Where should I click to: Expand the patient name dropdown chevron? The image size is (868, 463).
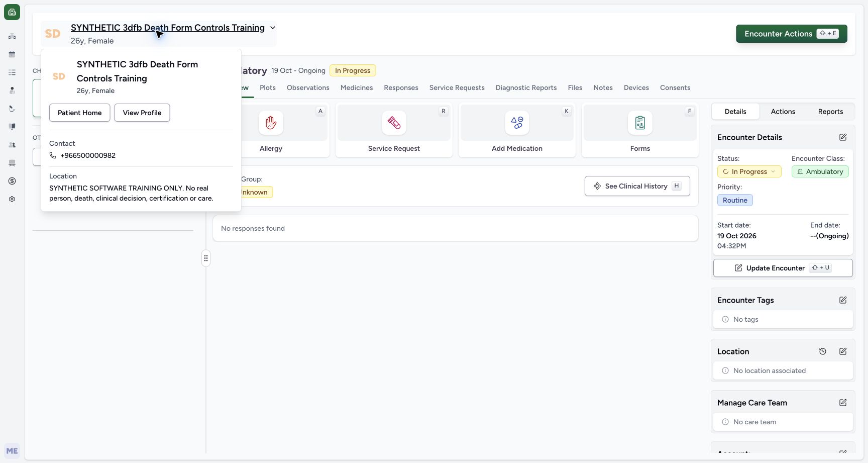(x=273, y=28)
